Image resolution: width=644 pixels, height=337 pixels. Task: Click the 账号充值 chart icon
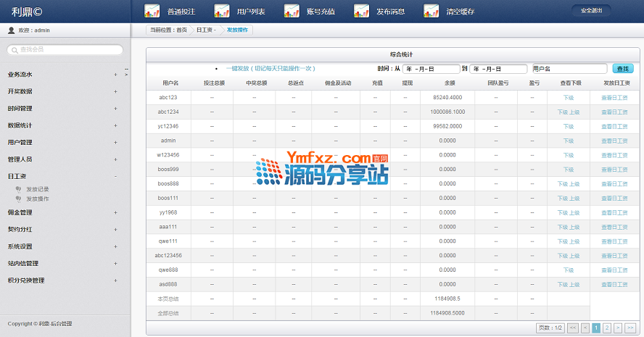point(292,11)
